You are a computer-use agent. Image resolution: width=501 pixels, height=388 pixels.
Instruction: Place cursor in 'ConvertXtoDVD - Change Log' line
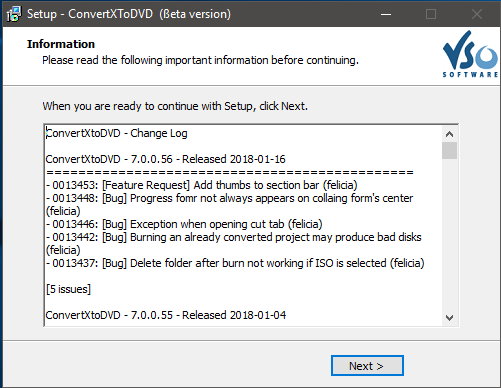point(116,133)
